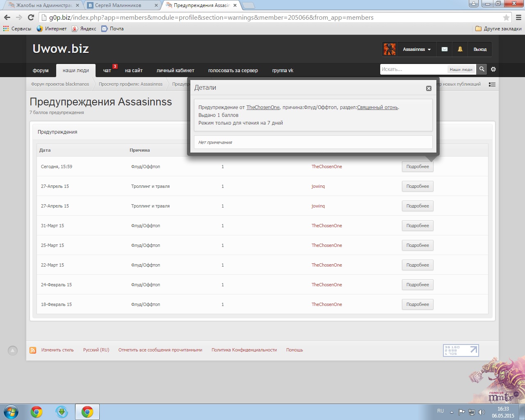Open Chrome customize menu
The width and height of the screenshot is (525, 420).
click(x=518, y=18)
